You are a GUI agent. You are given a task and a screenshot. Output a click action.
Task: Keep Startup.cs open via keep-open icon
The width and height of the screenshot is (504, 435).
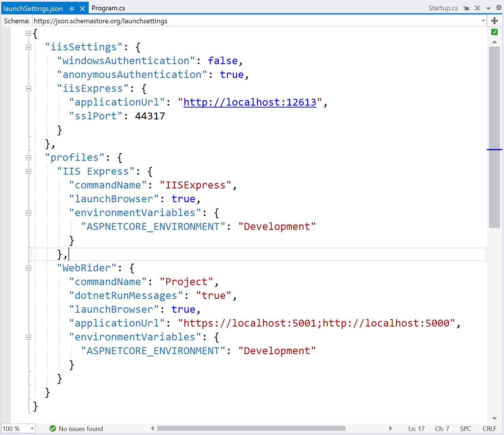pyautogui.click(x=466, y=8)
